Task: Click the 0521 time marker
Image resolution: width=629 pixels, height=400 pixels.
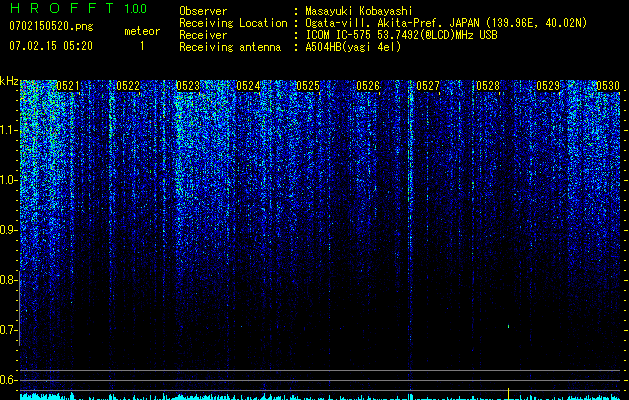Action: point(68,86)
